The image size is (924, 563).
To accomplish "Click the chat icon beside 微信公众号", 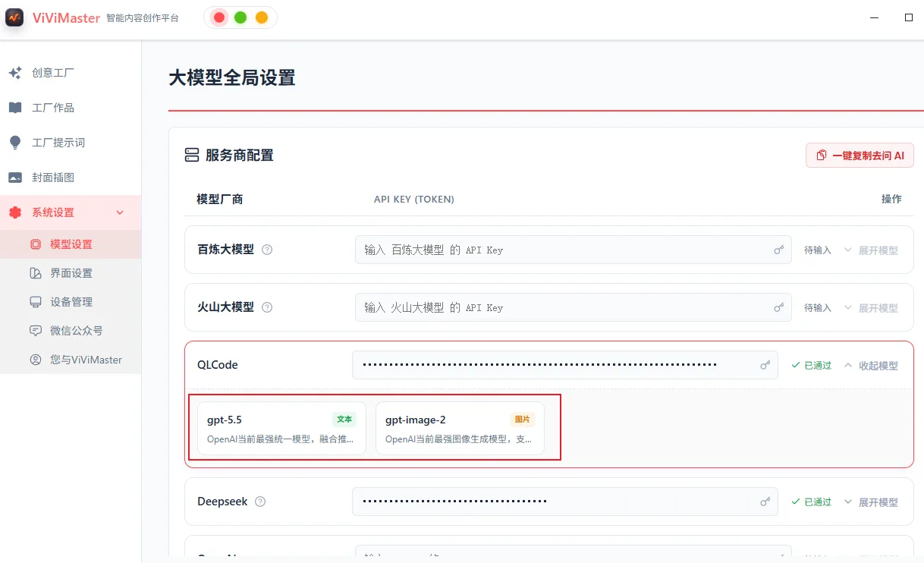I will (36, 331).
